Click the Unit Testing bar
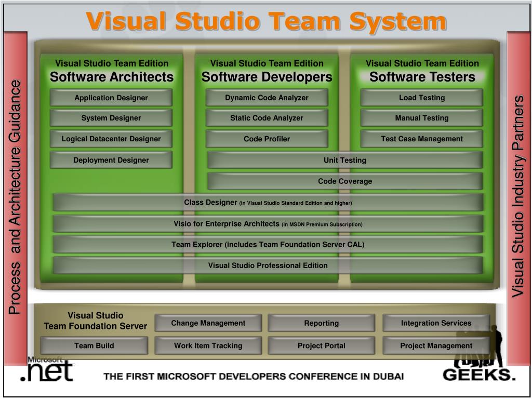This screenshot has height=399, width=532. tap(345, 160)
